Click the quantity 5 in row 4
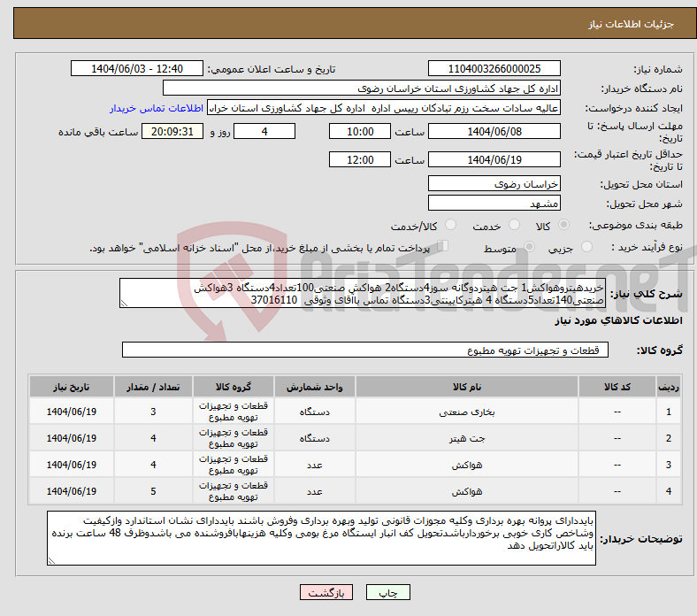This screenshot has width=697, height=616. click(x=153, y=491)
